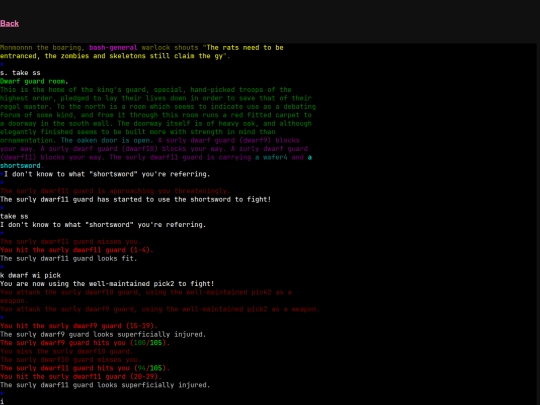Click 'The surly dwarf10 guard misses you' line
The width and height of the screenshot is (540, 405).
point(71,360)
